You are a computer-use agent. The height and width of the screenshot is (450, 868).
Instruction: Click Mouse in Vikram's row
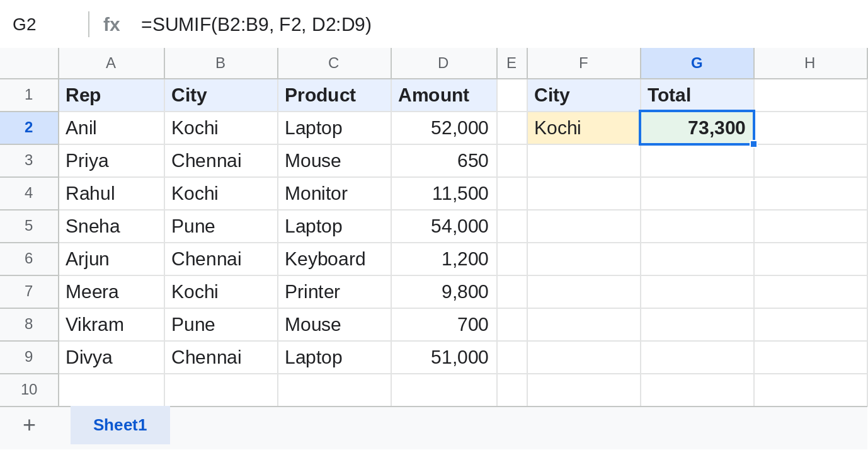[x=334, y=325]
